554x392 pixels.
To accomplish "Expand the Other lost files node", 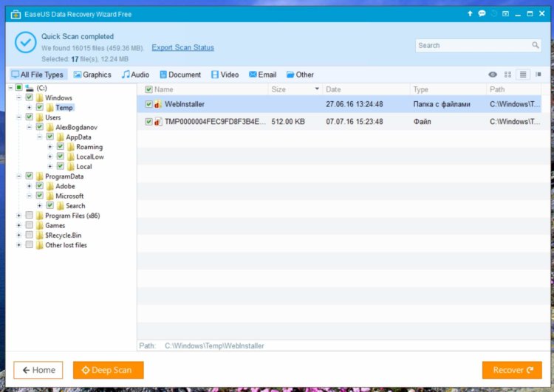I will pyautogui.click(x=19, y=245).
